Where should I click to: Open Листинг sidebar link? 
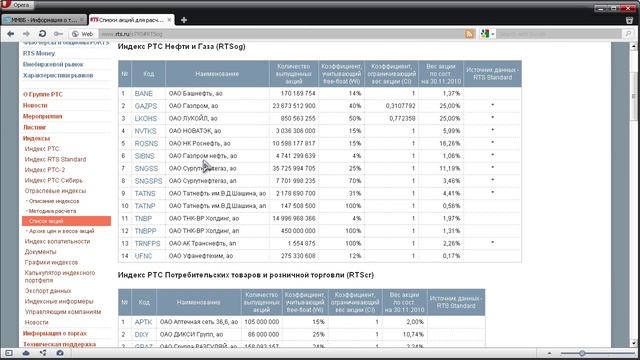pos(34,127)
